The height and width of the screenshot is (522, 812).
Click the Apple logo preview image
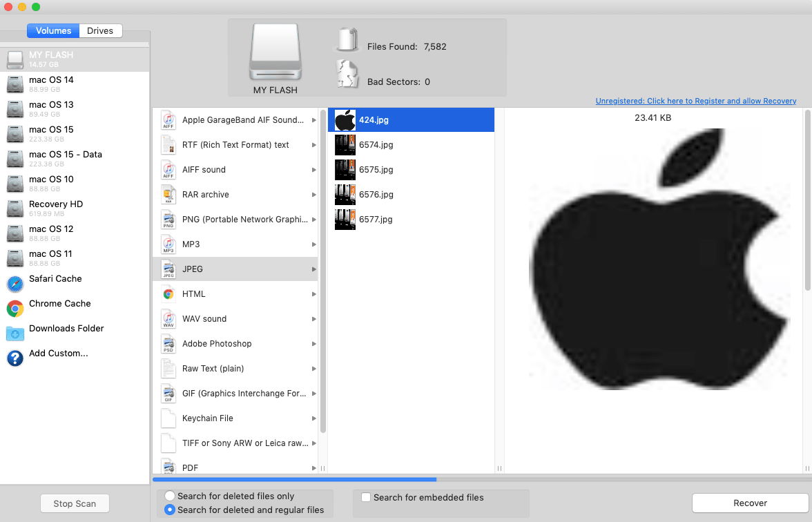click(660, 259)
